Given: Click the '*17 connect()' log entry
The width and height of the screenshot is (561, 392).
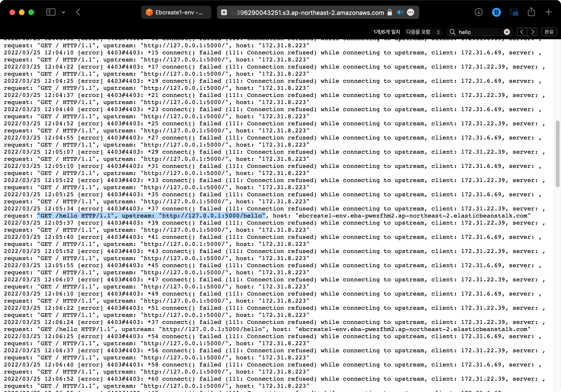Looking at the screenshot, I should (x=171, y=67).
